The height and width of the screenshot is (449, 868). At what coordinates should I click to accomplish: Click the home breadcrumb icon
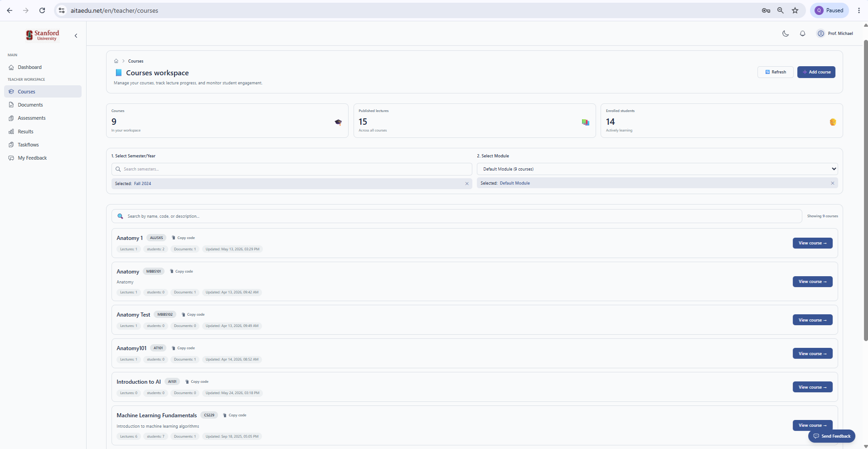point(116,61)
